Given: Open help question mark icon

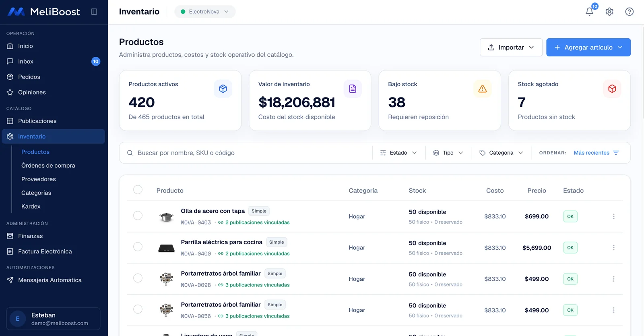Looking at the screenshot, I should (x=630, y=12).
